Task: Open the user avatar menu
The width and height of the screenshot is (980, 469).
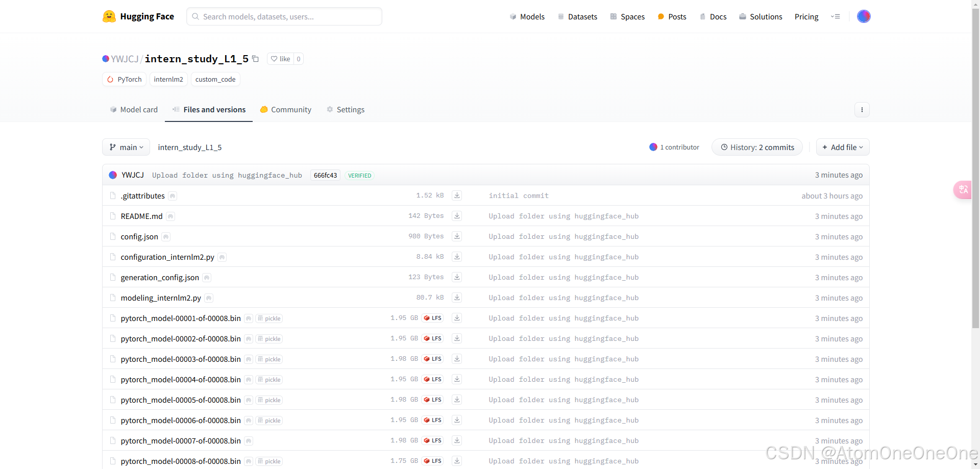Action: click(x=864, y=16)
